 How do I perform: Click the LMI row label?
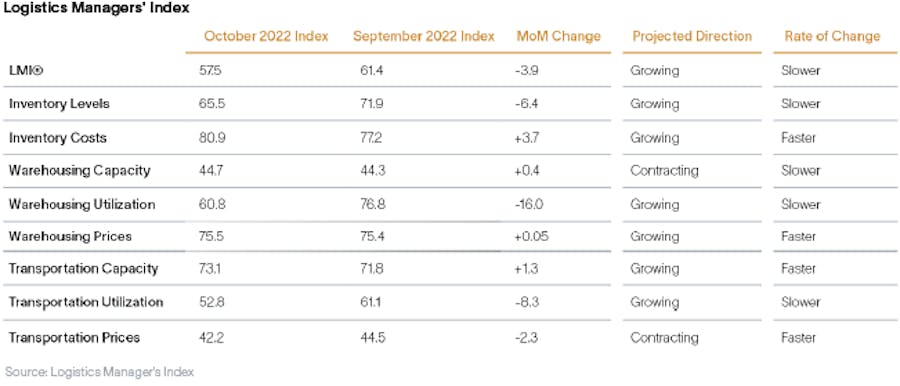[x=26, y=71]
